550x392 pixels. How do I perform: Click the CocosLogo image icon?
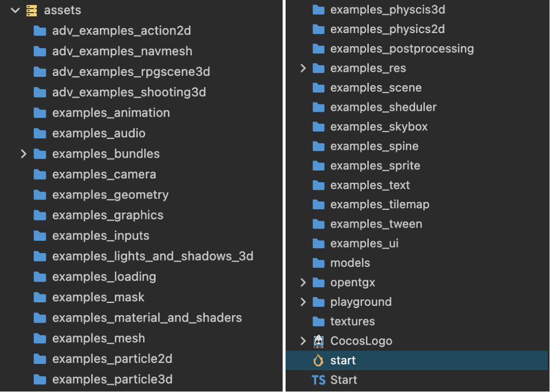[319, 341]
